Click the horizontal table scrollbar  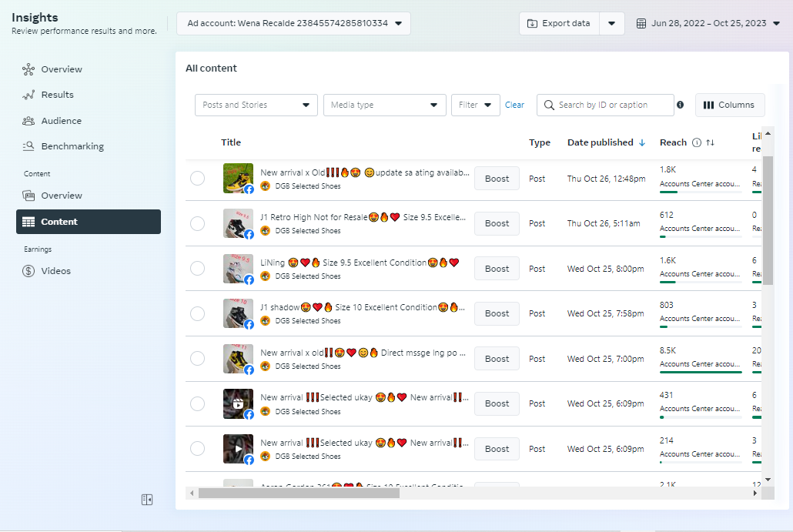[x=299, y=493]
